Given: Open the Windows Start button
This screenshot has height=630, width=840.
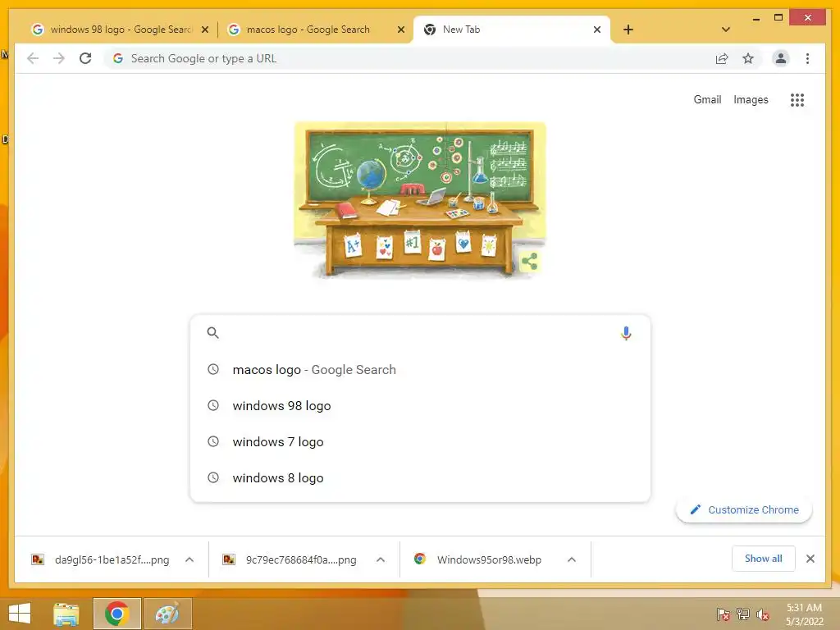Looking at the screenshot, I should [20, 614].
